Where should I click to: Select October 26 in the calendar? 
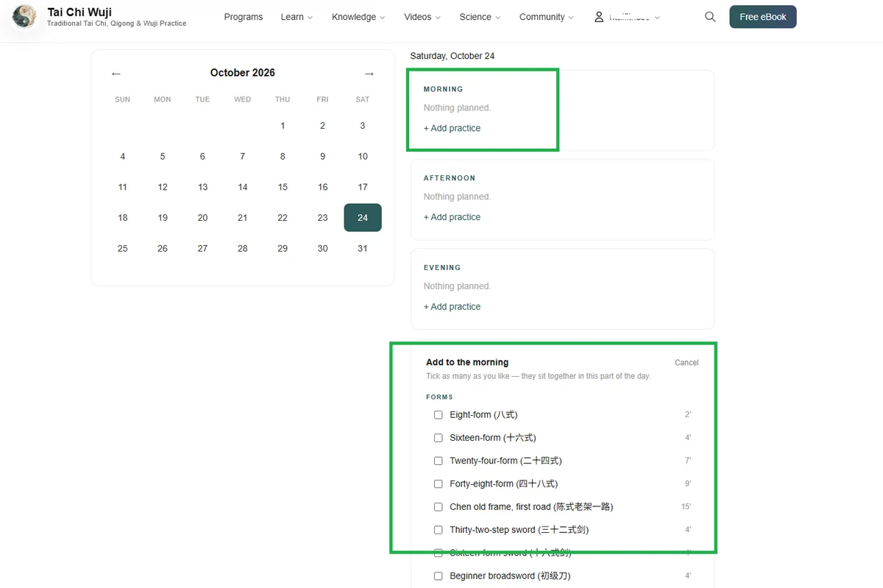[163, 249]
